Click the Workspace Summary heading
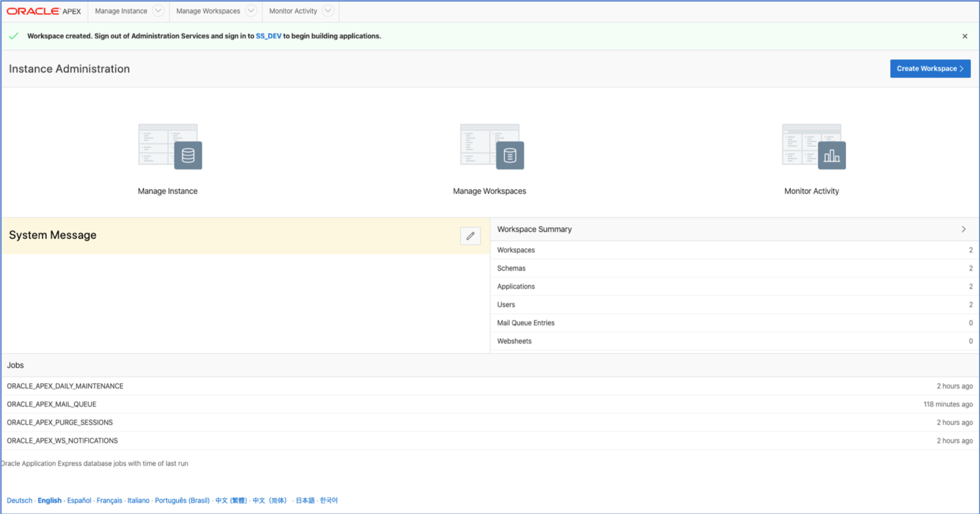Image resolution: width=980 pixels, height=514 pixels. 534,229
